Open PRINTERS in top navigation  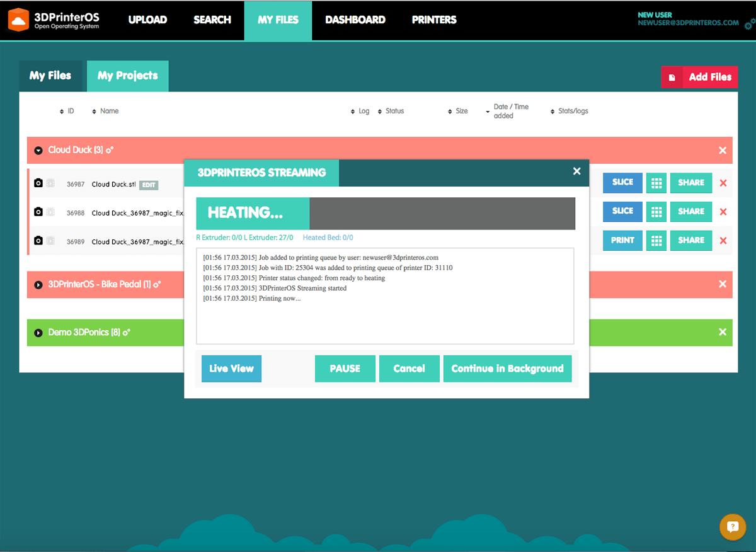coord(434,20)
